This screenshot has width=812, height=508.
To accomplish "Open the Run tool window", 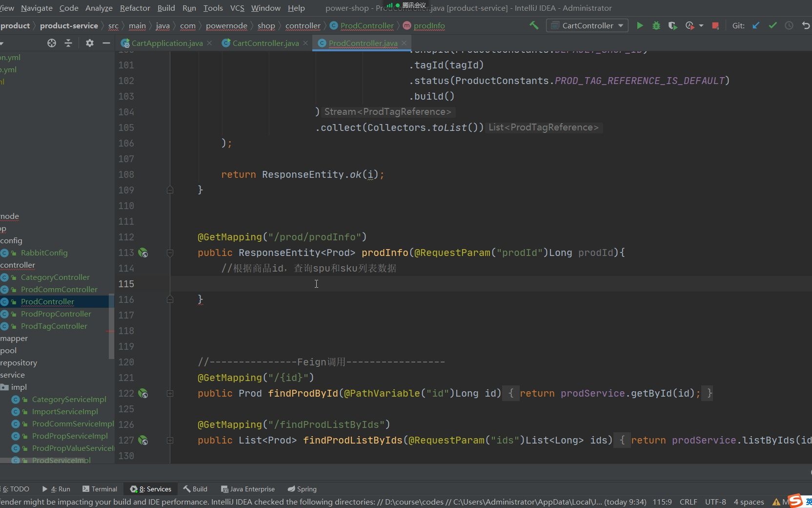I will point(56,489).
